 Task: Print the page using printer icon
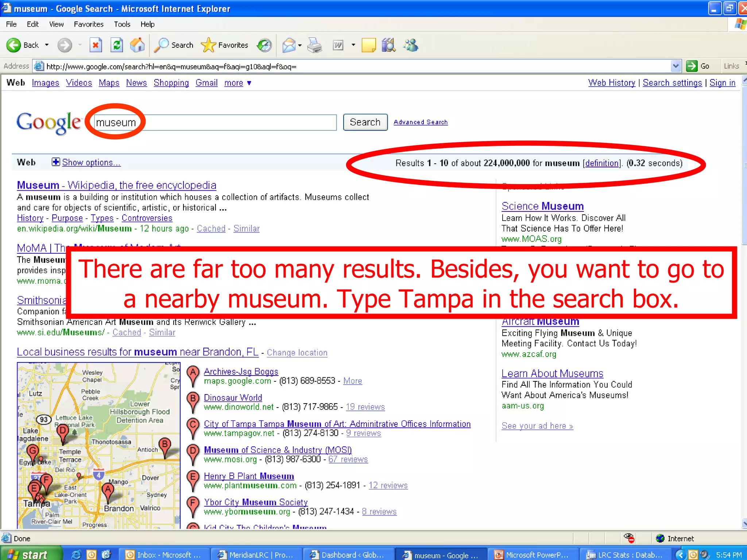pos(315,45)
